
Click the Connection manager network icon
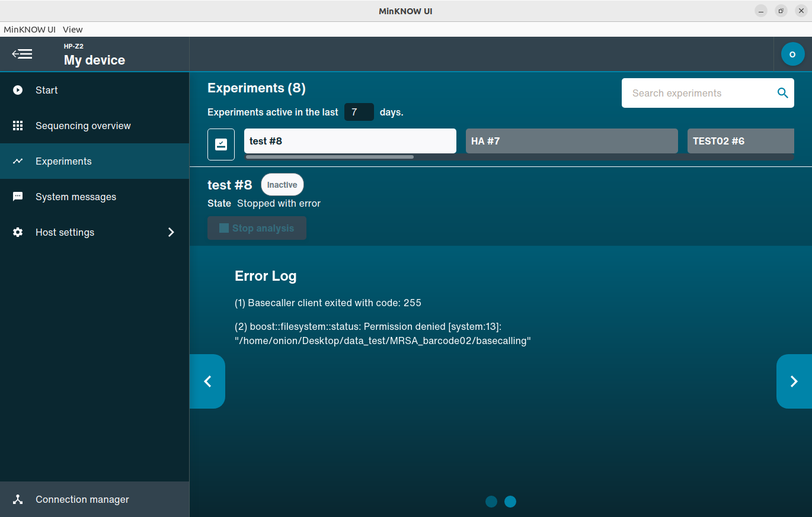[x=18, y=499]
